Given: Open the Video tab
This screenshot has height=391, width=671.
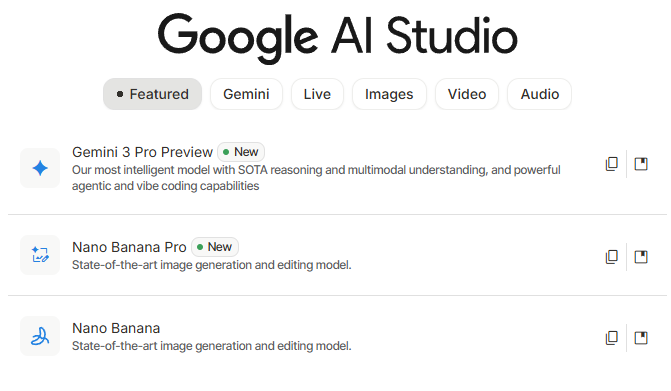Looking at the screenshot, I should (x=467, y=94).
